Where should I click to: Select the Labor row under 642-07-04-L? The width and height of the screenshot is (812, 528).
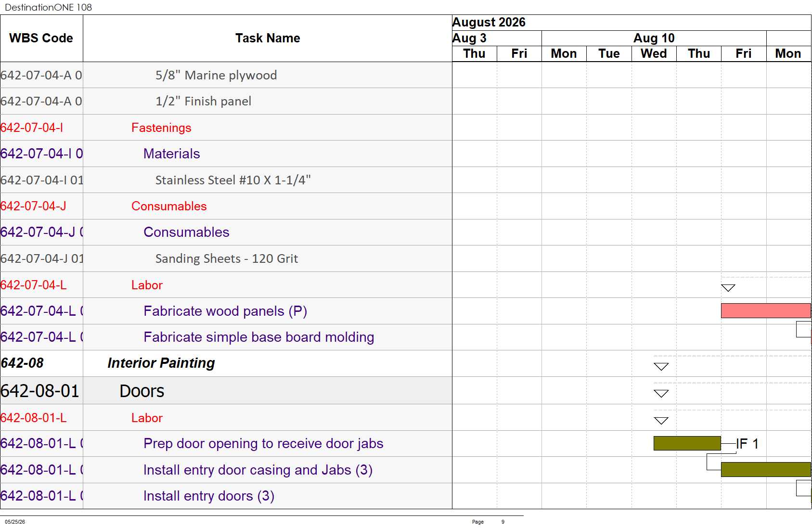pyautogui.click(x=226, y=285)
